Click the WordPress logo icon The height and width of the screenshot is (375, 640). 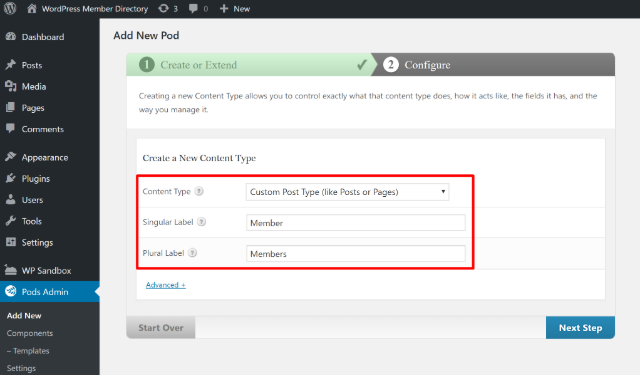pyautogui.click(x=10, y=8)
